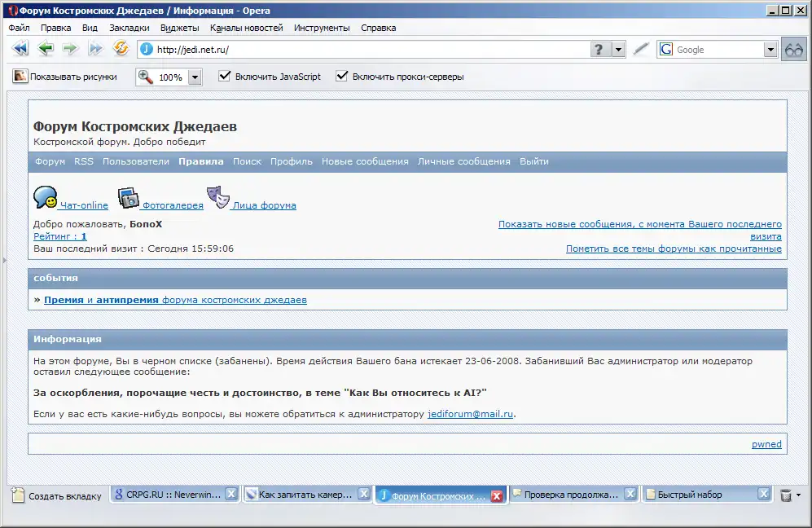Open the closed tabs trash can icon
The image size is (812, 528).
click(786, 495)
